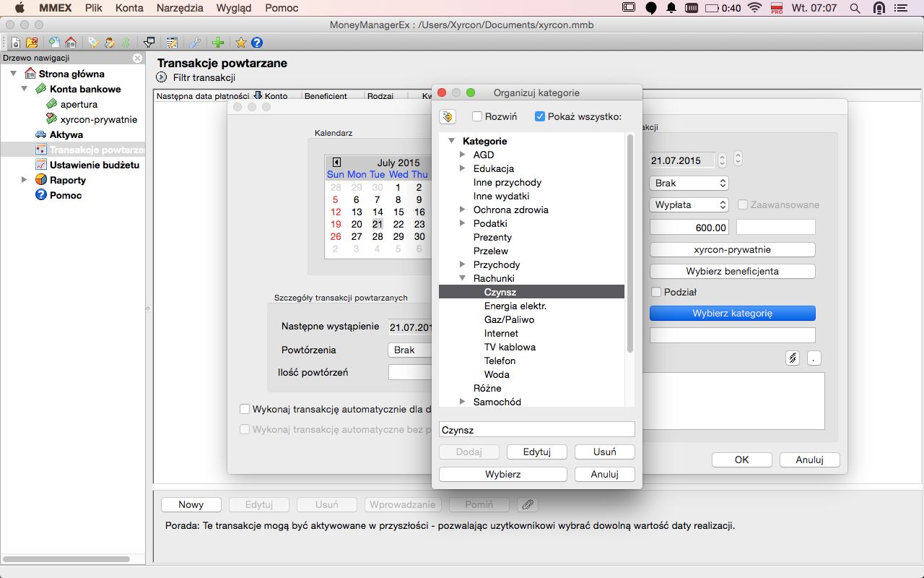This screenshot has height=578, width=924.
Task: Toggle the Rozwiń checkbox
Action: (x=477, y=116)
